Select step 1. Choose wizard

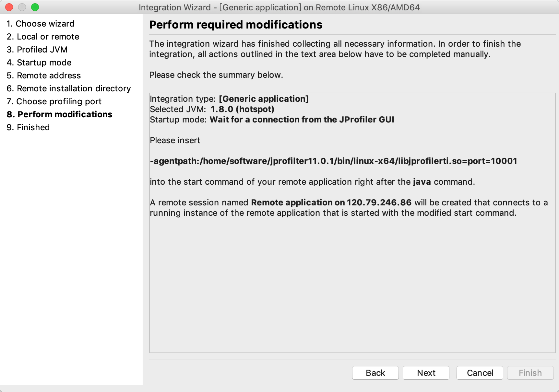[x=41, y=24]
